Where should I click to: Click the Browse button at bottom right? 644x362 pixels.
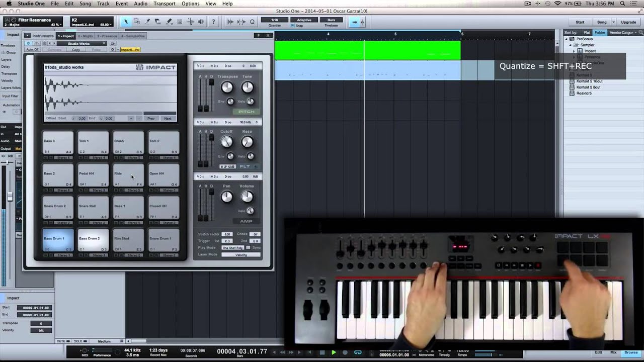(631, 352)
